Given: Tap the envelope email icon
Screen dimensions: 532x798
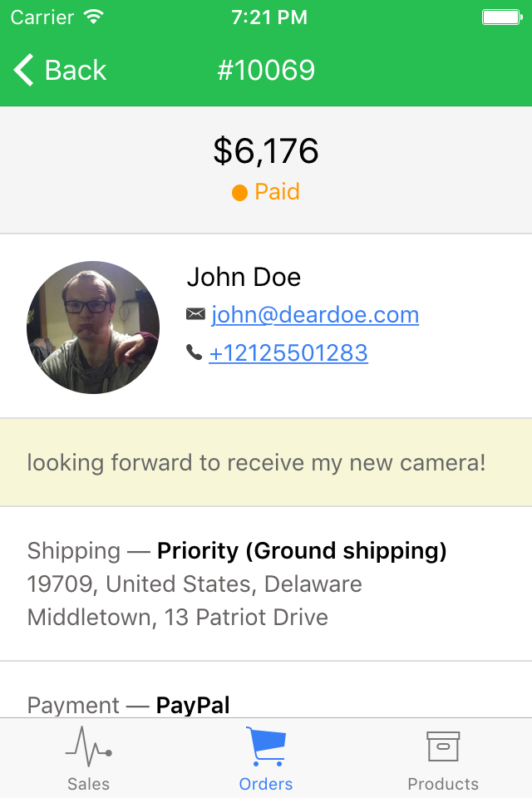Looking at the screenshot, I should pyautogui.click(x=195, y=314).
